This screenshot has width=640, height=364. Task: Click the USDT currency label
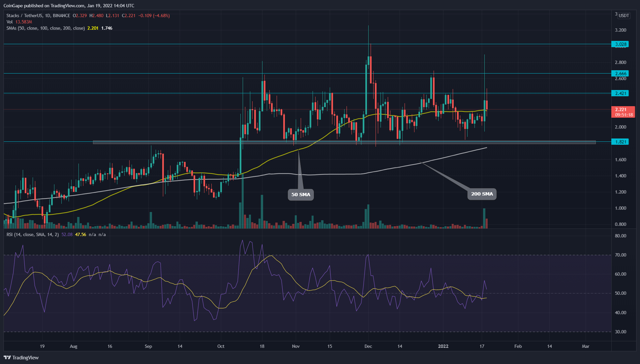click(x=624, y=15)
